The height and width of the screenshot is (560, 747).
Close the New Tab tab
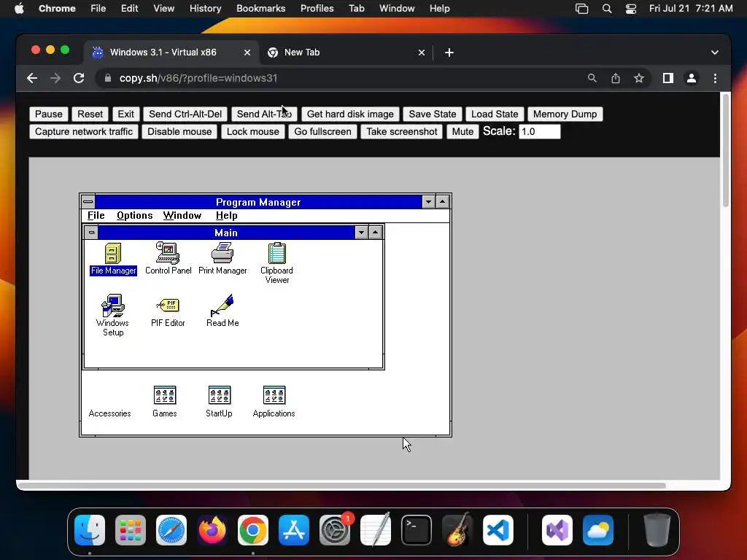[x=421, y=52]
